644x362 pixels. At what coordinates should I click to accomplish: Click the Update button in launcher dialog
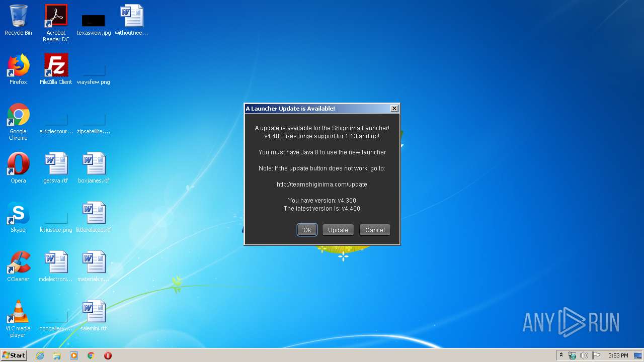coord(338,230)
